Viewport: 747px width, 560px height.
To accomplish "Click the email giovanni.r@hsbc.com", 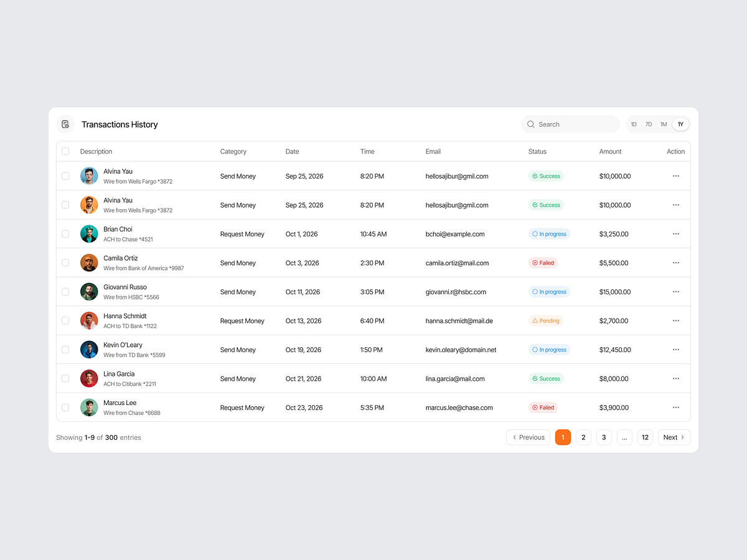I will 456,292.
